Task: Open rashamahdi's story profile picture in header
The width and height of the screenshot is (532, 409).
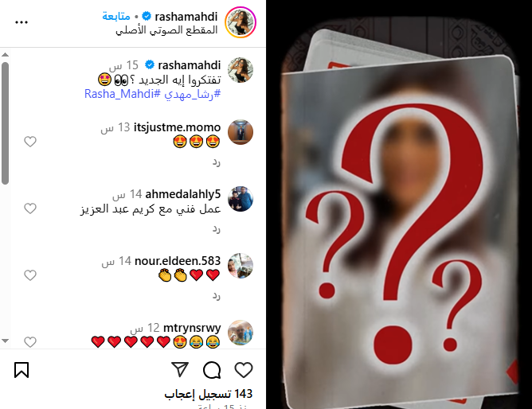Action: click(x=241, y=22)
